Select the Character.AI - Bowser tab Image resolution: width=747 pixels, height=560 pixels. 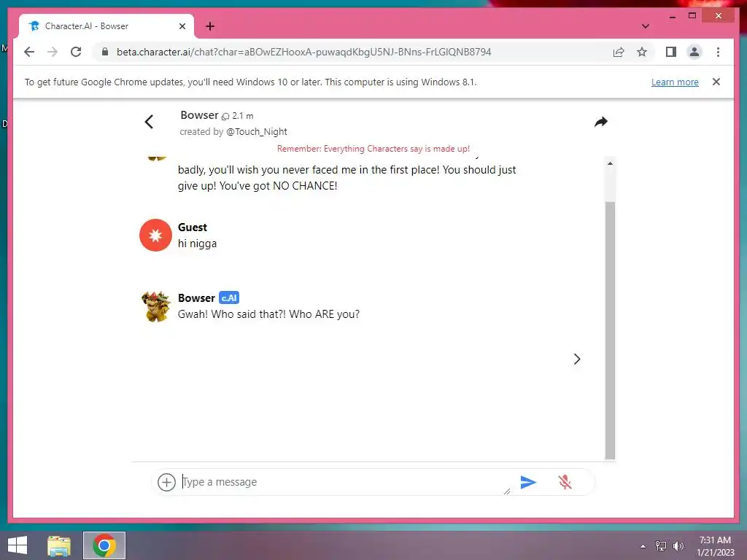107,26
